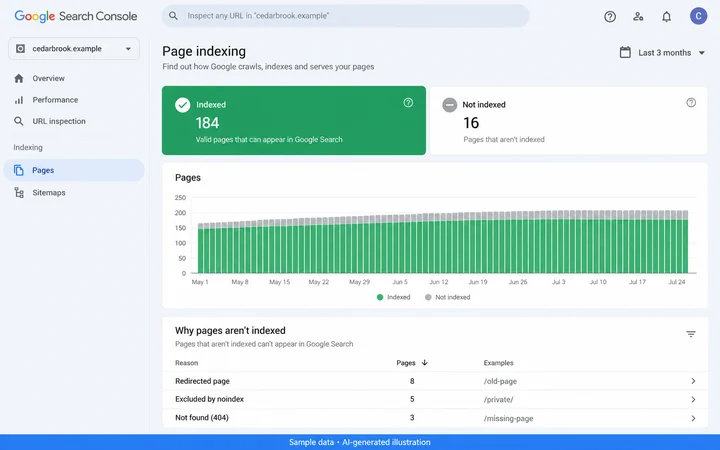The height and width of the screenshot is (450, 720).
Task: Select Pages in sidebar
Action: point(74,170)
